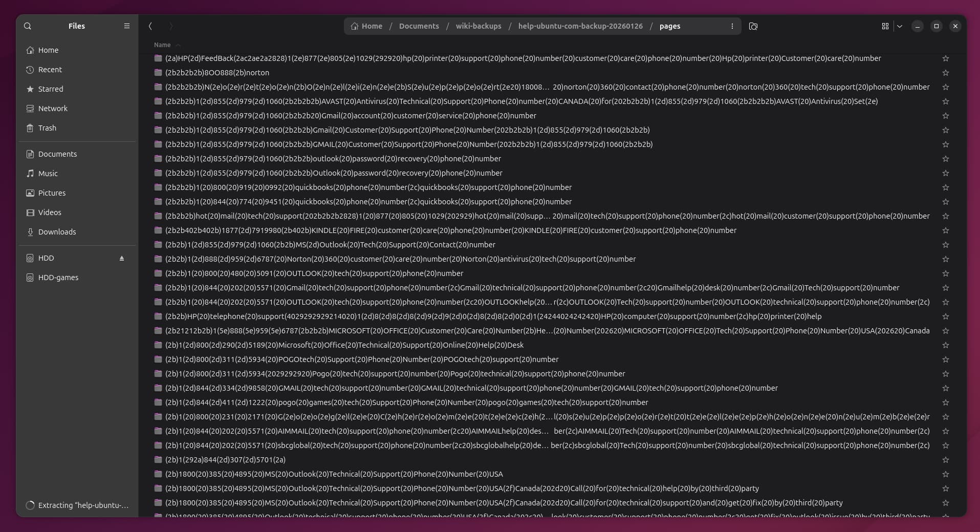Open Trash in the sidebar
The height and width of the screenshot is (532, 980).
click(x=47, y=128)
